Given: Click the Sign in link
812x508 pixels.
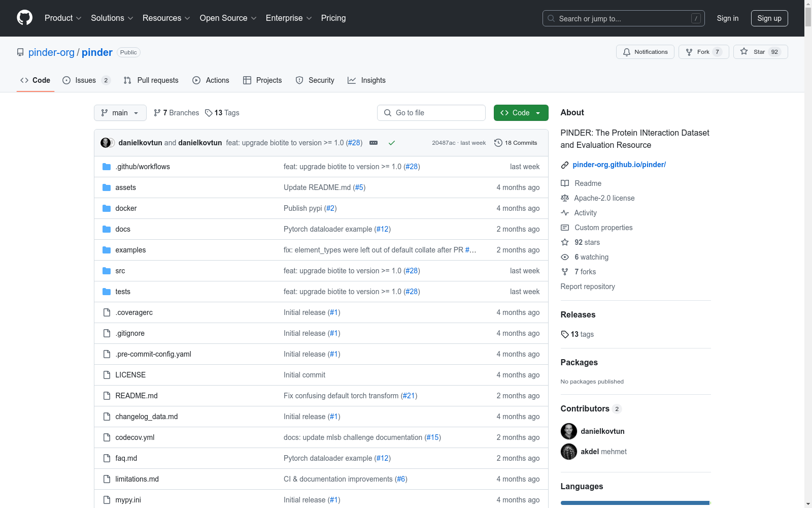Looking at the screenshot, I should 728,18.
